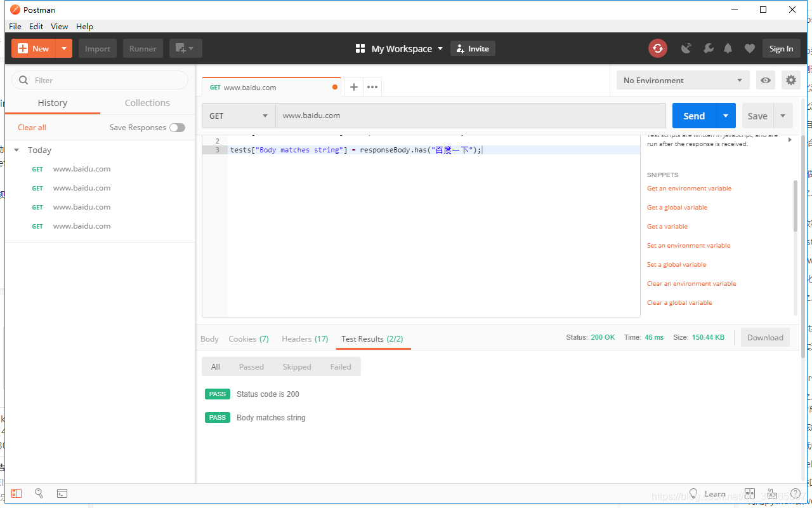This screenshot has width=812, height=508.
Task: Show All test results
Action: [216, 366]
